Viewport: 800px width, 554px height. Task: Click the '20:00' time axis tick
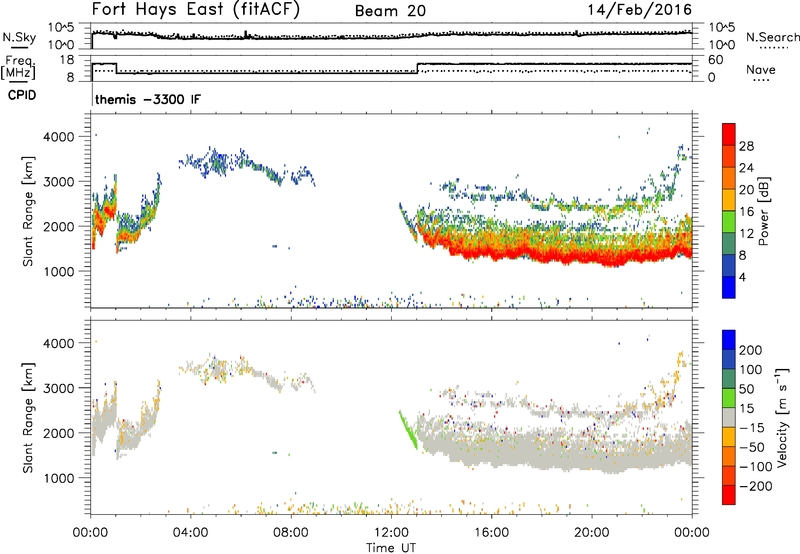point(592,533)
